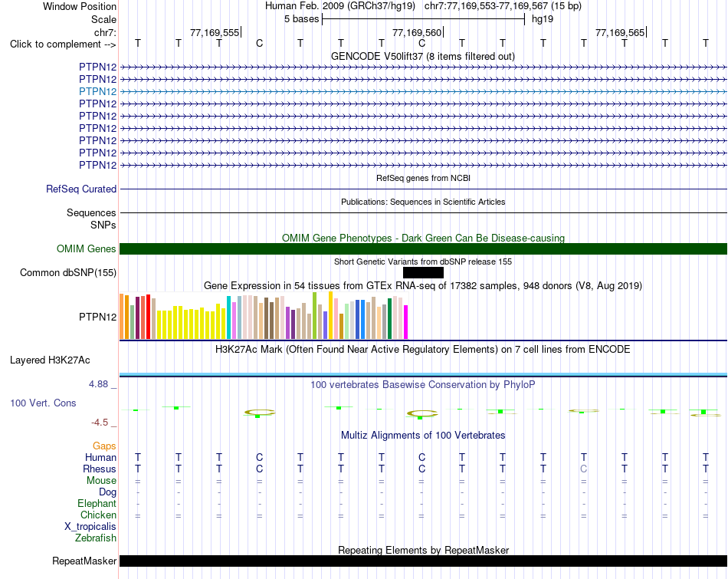
Task: Click the Rhesus species label in Multiz alignment
Action: point(100,469)
